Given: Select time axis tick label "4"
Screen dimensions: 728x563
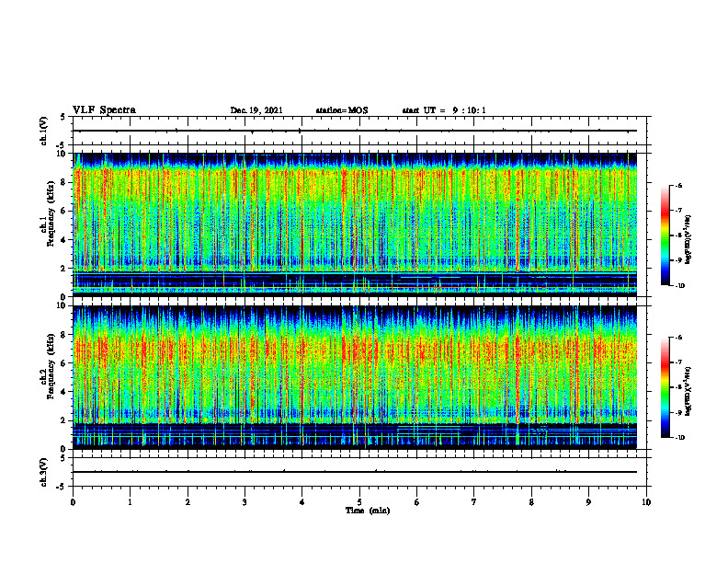Looking at the screenshot, I should click(302, 502).
